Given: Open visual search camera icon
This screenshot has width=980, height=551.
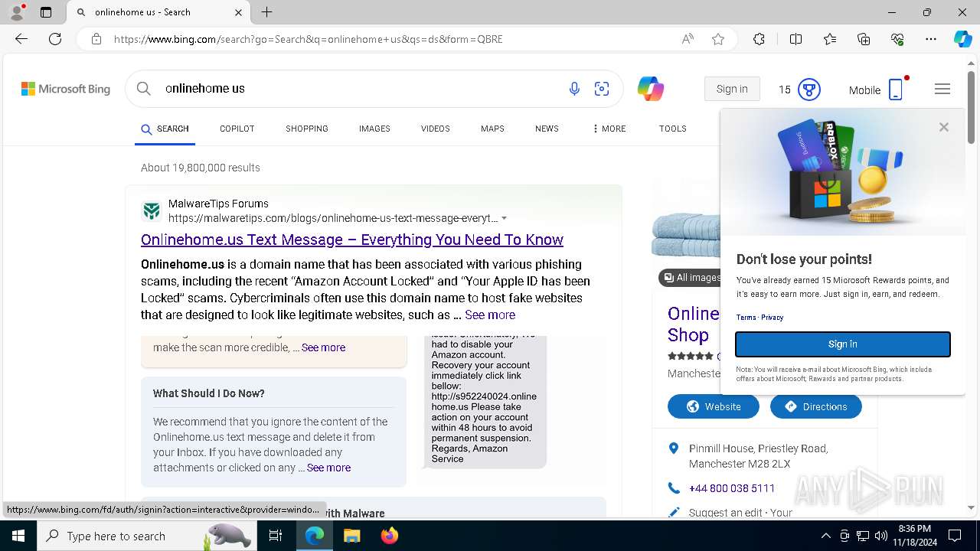Looking at the screenshot, I should [602, 90].
